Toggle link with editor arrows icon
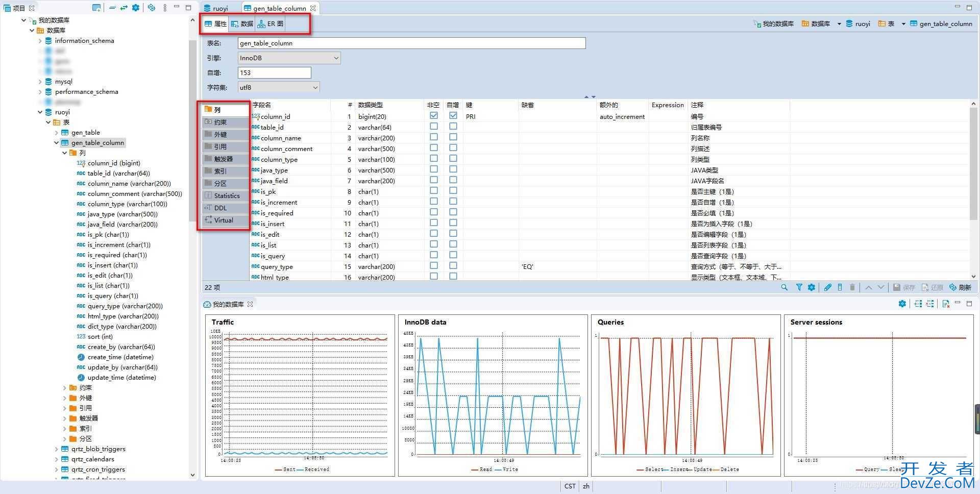This screenshot has height=494, width=980. (124, 8)
